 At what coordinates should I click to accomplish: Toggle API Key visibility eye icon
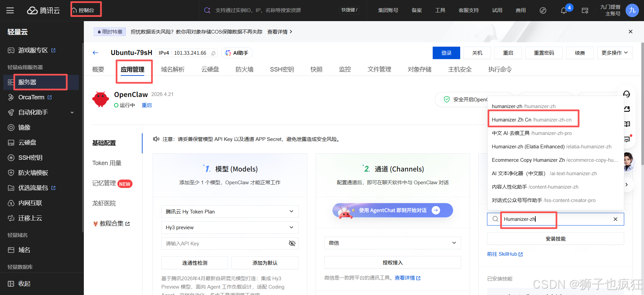[292, 243]
